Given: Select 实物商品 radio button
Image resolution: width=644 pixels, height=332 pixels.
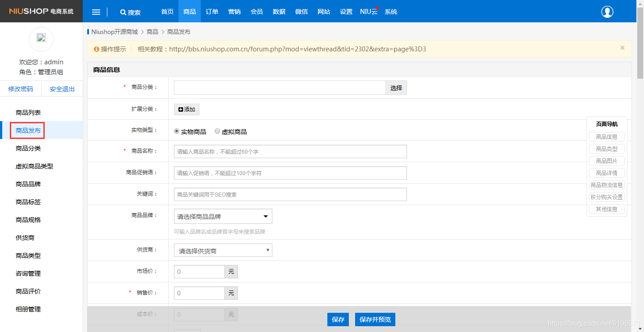Looking at the screenshot, I should click(x=177, y=131).
